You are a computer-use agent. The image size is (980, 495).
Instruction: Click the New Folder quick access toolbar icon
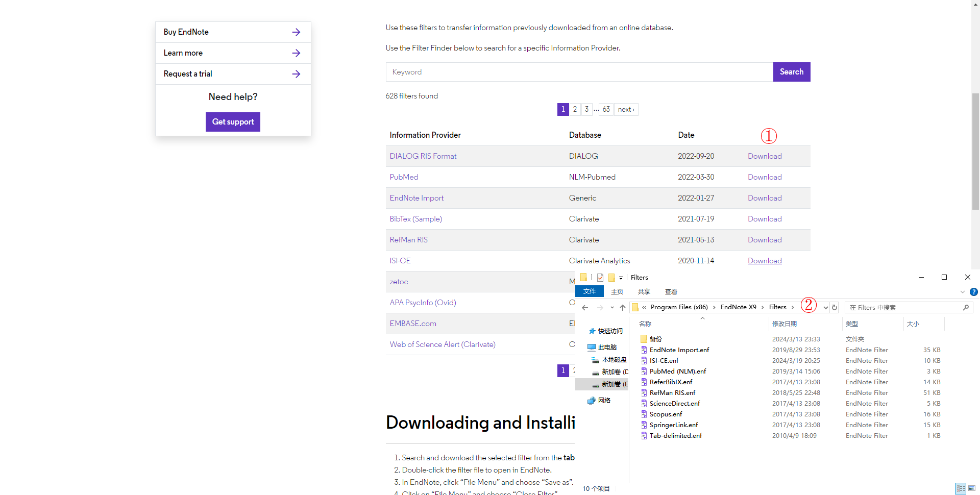pos(611,278)
